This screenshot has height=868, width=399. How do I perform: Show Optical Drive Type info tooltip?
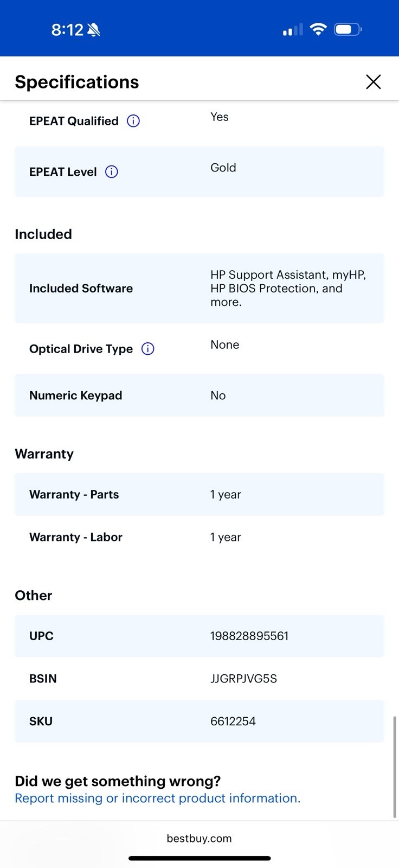coord(148,349)
